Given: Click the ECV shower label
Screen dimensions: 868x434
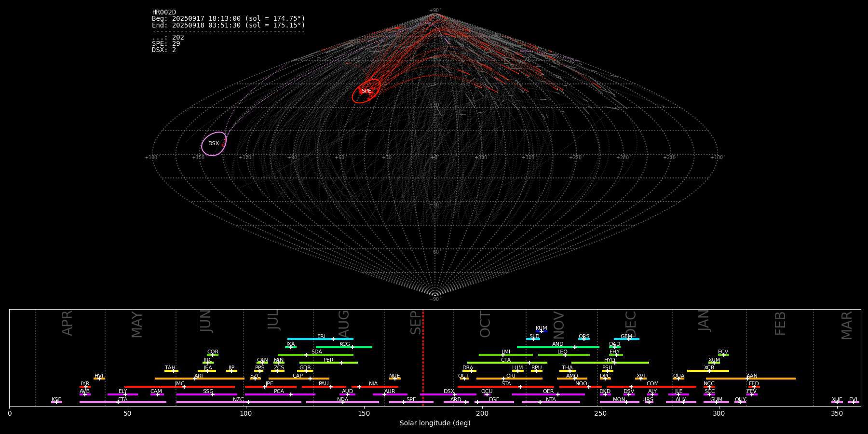Looking at the screenshot, I should (723, 352).
